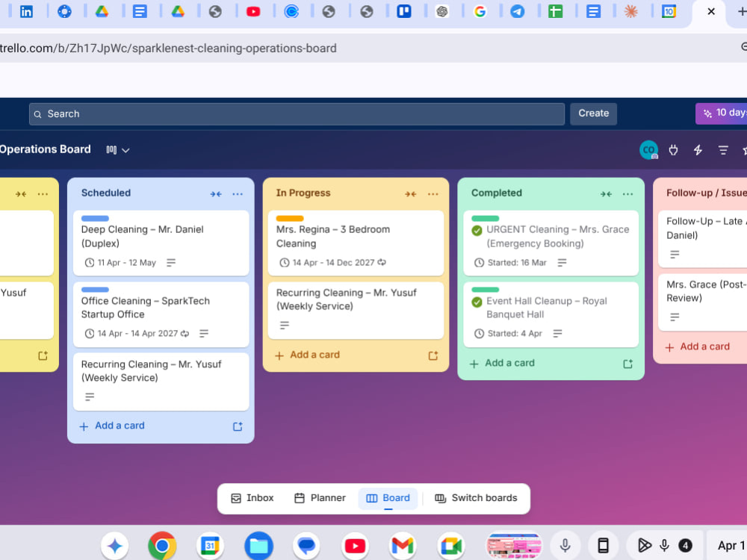747x560 pixels.
Task: Open the board filter icon
Action: (722, 150)
